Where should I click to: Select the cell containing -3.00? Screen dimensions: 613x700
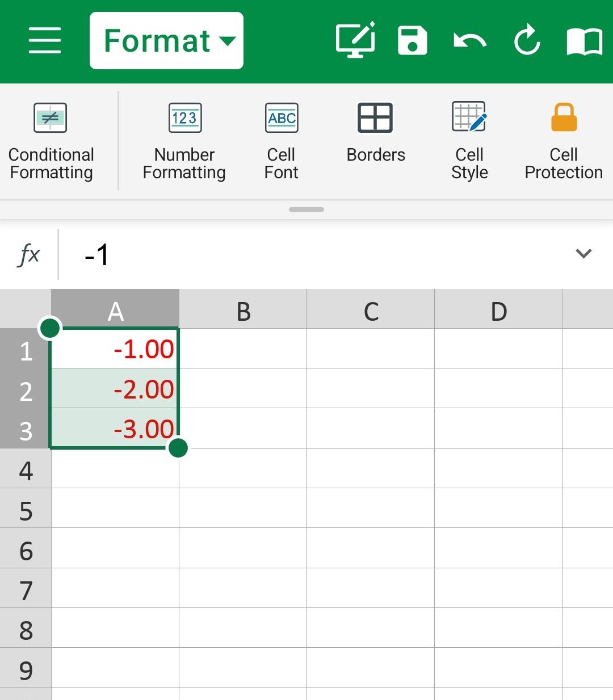click(115, 429)
